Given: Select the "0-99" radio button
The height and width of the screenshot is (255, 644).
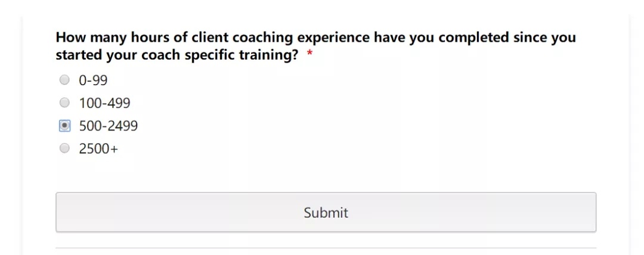Looking at the screenshot, I should coord(64,80).
